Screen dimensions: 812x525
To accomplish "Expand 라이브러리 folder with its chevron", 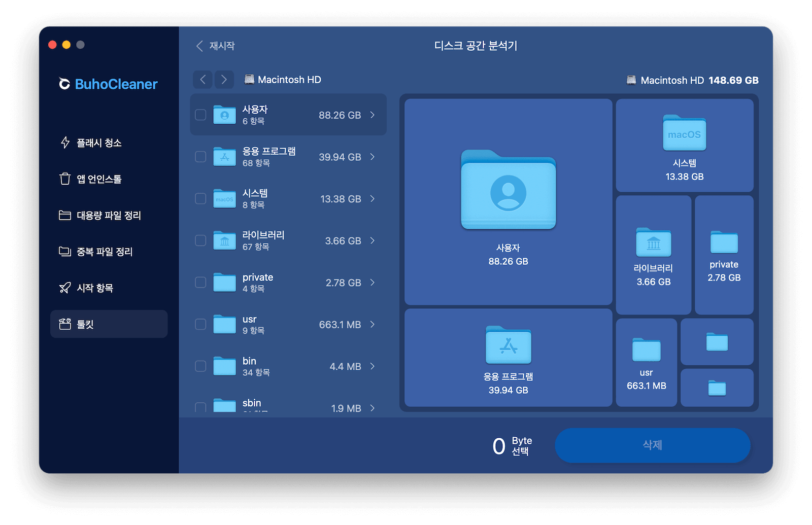I will 373,240.
